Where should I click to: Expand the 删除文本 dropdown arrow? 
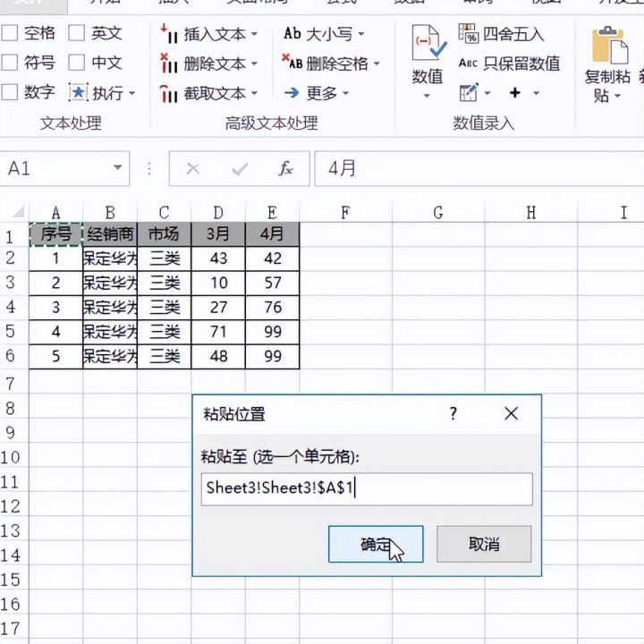pos(254,64)
